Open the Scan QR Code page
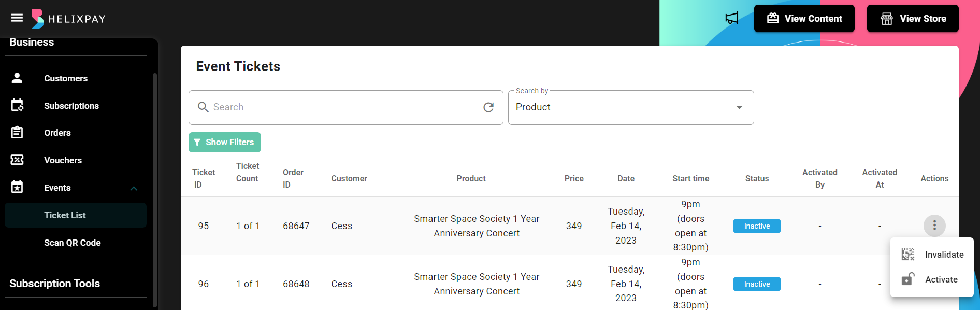The height and width of the screenshot is (310, 980). 72,243
